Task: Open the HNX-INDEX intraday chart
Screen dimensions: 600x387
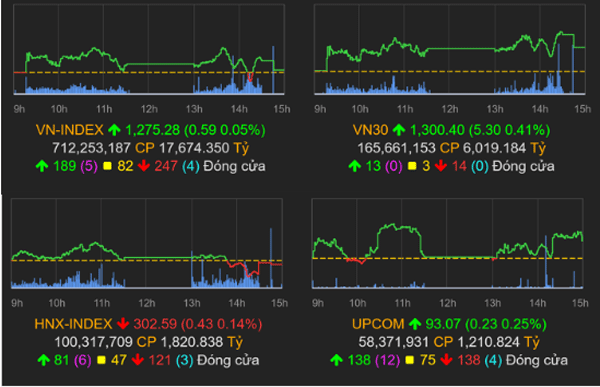Action: point(147,243)
